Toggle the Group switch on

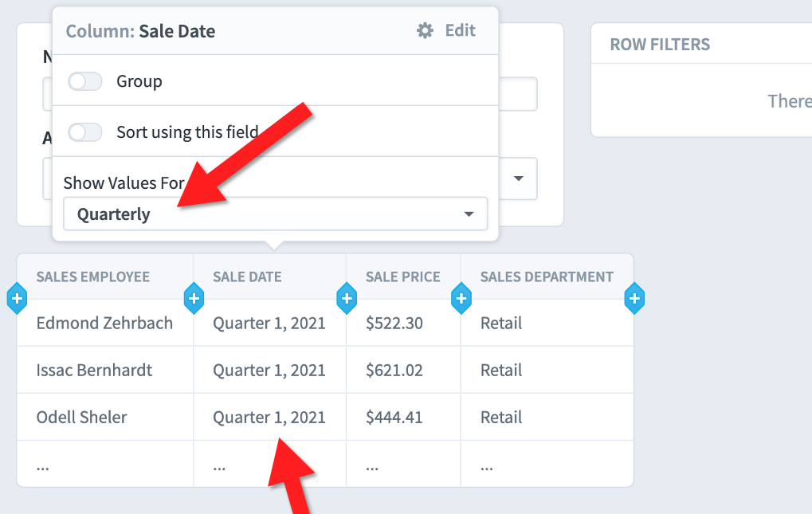coord(85,81)
